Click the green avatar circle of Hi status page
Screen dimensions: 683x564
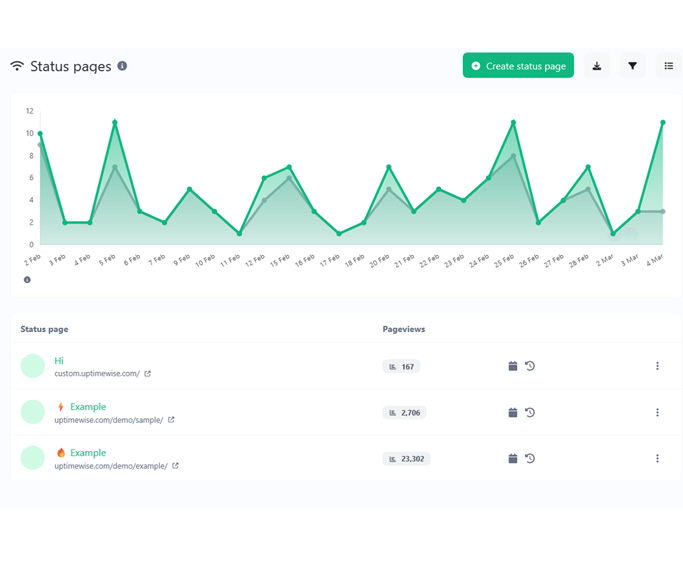click(33, 366)
